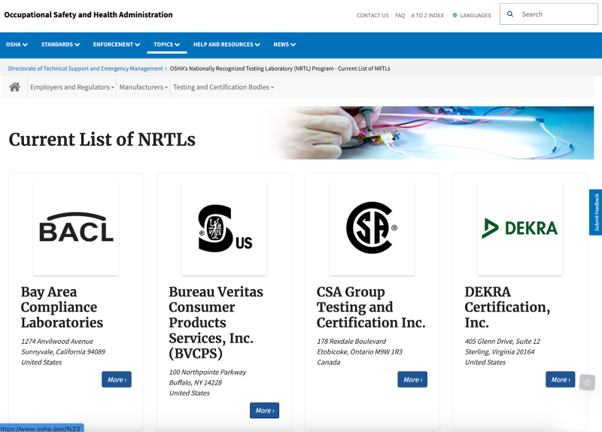The width and height of the screenshot is (602, 432).
Task: Open the Topics navigation menu
Action: [x=167, y=44]
